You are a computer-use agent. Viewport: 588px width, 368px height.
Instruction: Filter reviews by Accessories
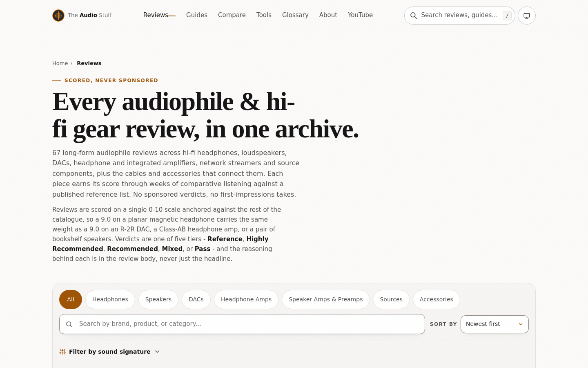(436, 299)
